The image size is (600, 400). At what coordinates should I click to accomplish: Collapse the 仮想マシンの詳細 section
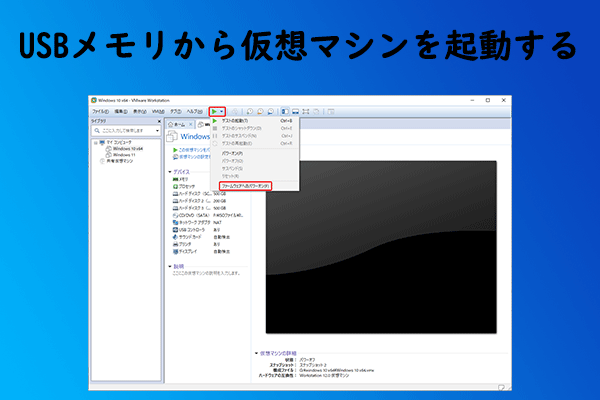coord(256,353)
